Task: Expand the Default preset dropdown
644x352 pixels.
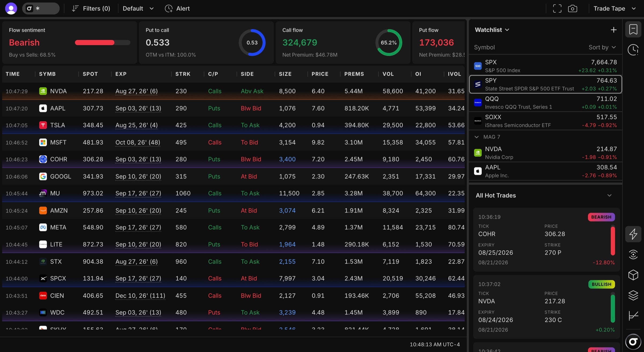Action: click(138, 9)
